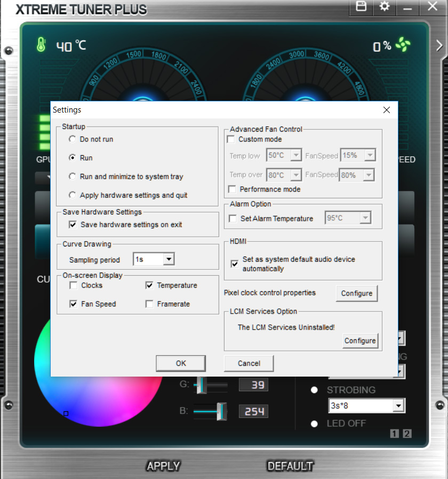Open settings via the gear icon
The height and width of the screenshot is (479, 448).
(385, 6)
